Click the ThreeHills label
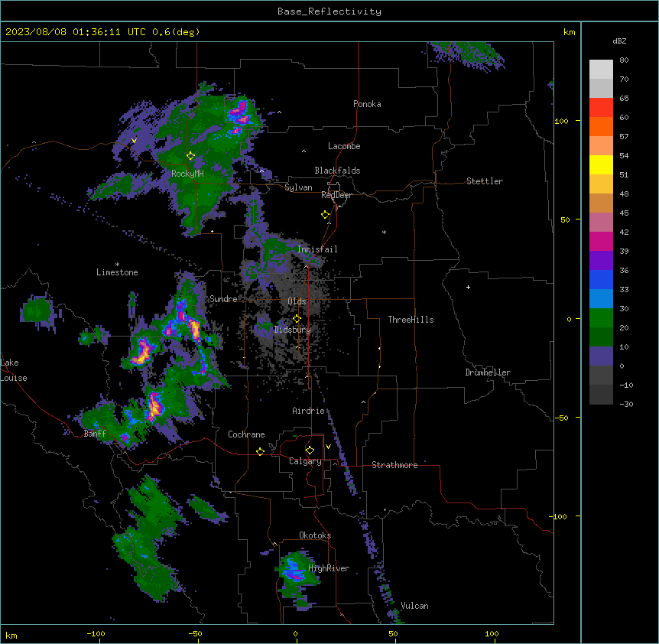The width and height of the screenshot is (659, 644). point(411,320)
